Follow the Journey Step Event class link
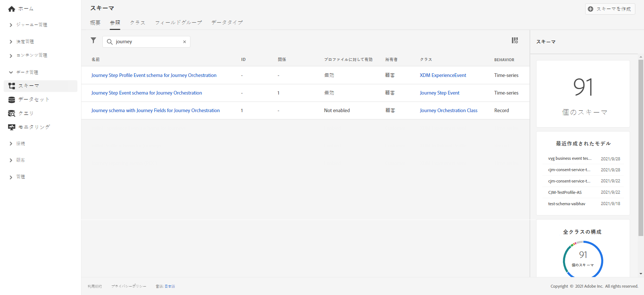The image size is (644, 295). pos(440,93)
